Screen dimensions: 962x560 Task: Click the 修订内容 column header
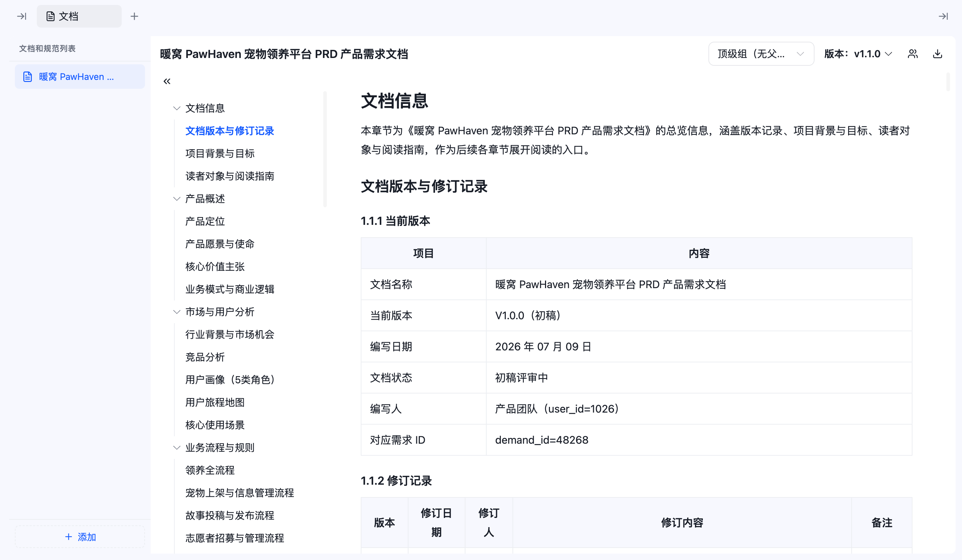point(682,523)
